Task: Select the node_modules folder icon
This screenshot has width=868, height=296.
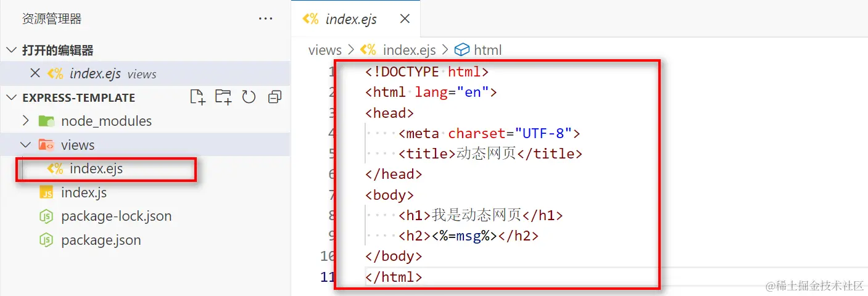Action: coord(46,121)
